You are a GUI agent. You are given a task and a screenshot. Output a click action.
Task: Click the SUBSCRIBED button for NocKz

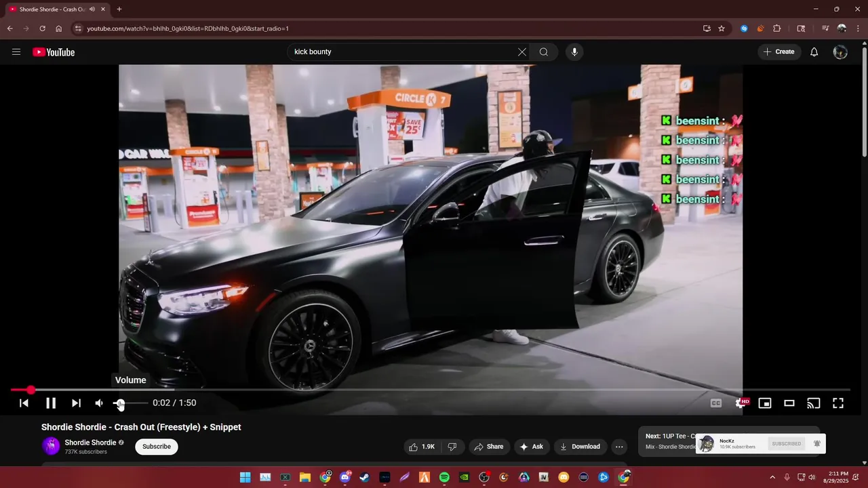(x=787, y=444)
